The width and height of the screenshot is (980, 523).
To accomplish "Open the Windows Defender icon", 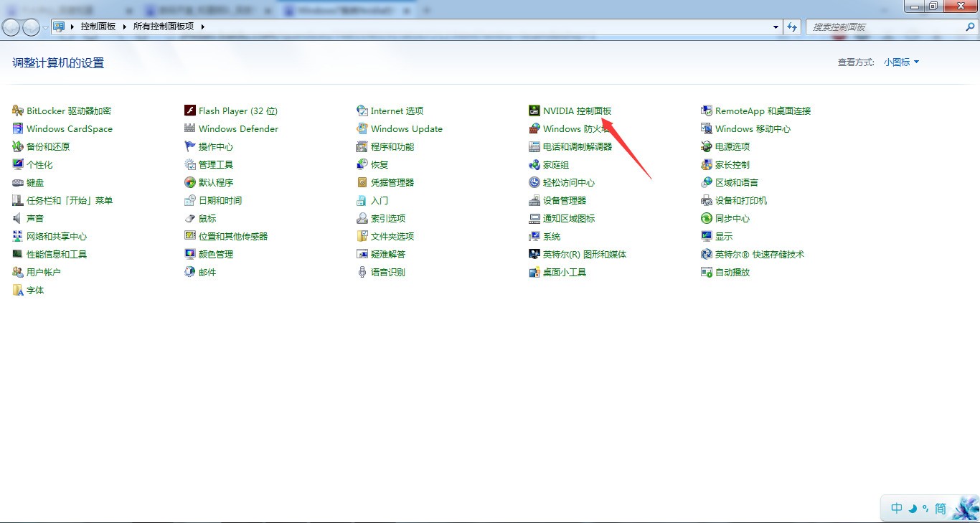I will [190, 128].
